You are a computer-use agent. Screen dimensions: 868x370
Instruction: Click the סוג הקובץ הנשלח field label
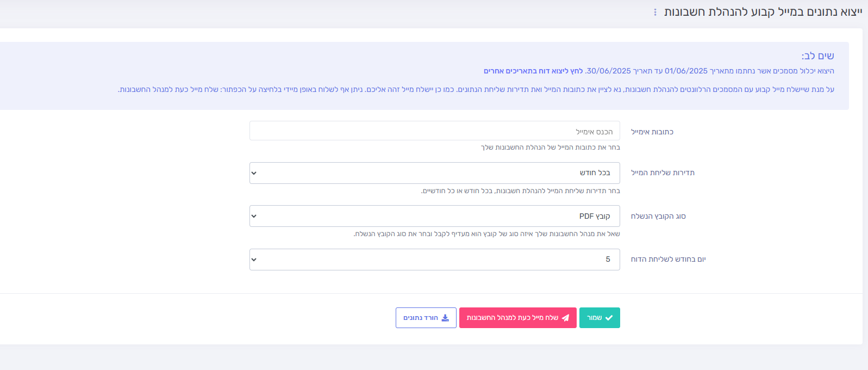pyautogui.click(x=658, y=216)
